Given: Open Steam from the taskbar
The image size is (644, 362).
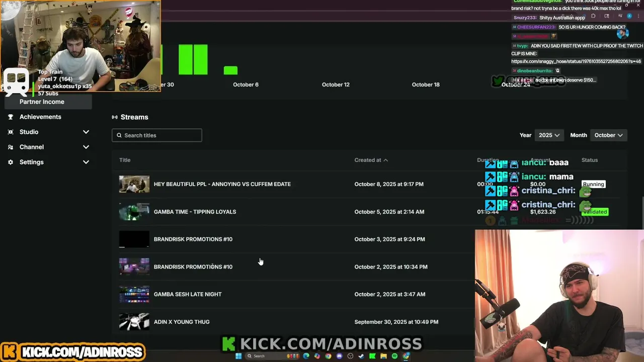Looking at the screenshot, I should (361, 356).
